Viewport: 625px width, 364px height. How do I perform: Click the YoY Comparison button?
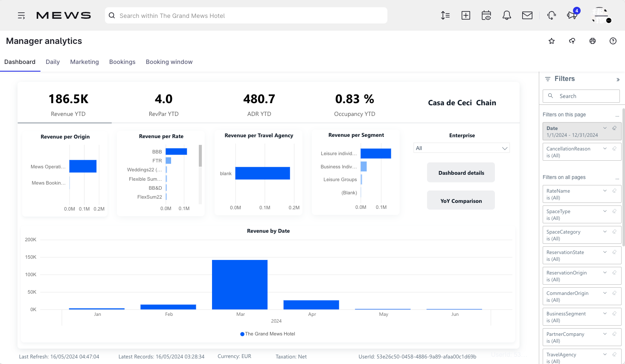(x=461, y=200)
